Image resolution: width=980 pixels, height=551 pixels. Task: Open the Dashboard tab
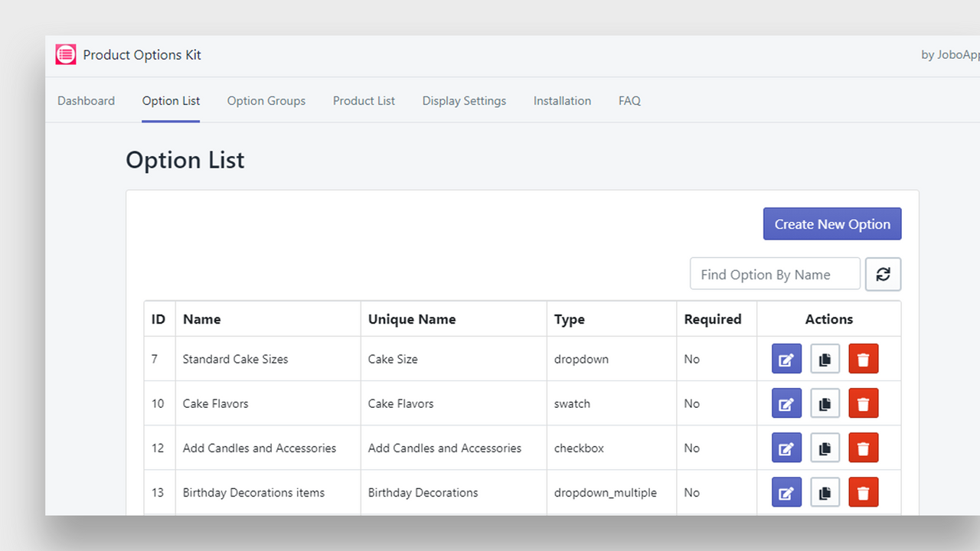[86, 101]
